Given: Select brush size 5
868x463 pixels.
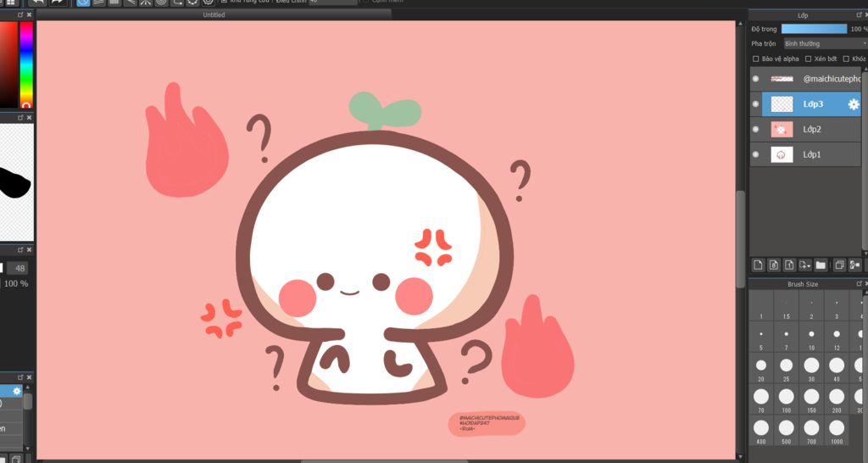Looking at the screenshot, I should click(761, 337).
